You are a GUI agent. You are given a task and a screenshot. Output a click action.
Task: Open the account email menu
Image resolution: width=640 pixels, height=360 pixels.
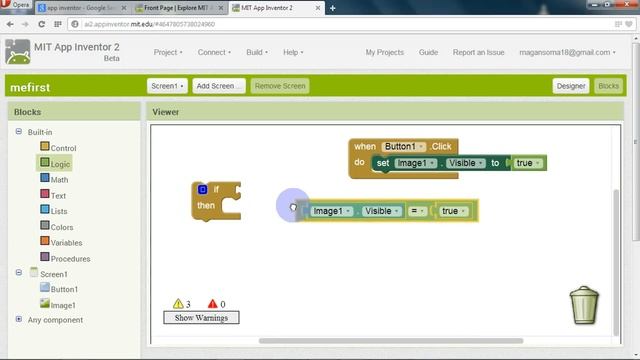pyautogui.click(x=567, y=52)
